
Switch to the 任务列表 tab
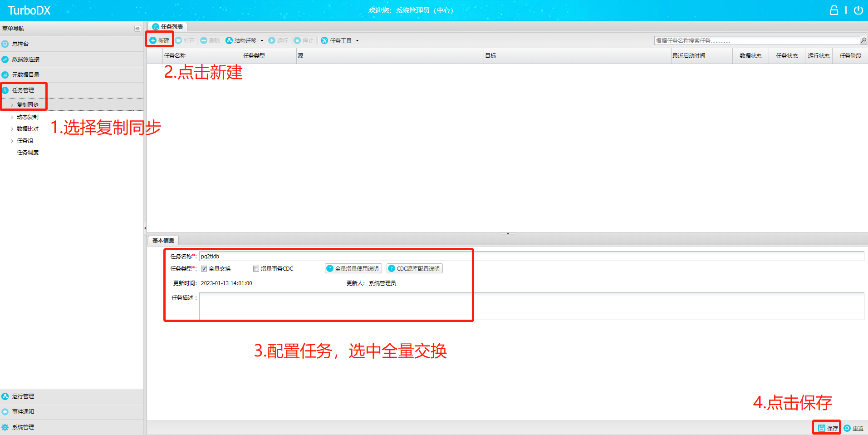pyautogui.click(x=167, y=27)
